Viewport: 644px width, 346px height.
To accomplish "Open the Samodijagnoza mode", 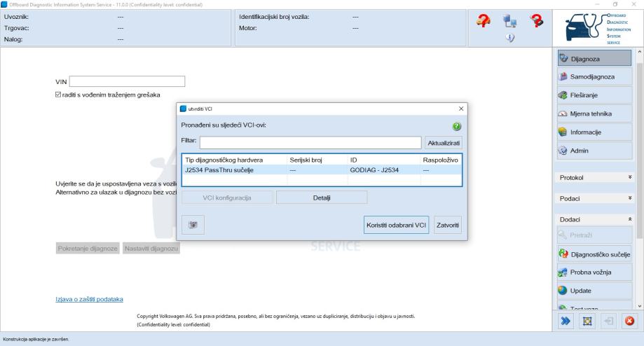I will pos(594,77).
